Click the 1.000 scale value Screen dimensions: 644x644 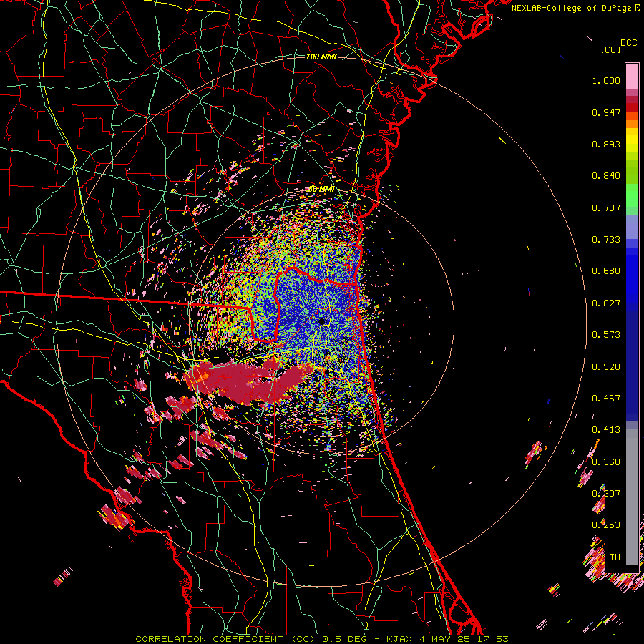click(606, 80)
